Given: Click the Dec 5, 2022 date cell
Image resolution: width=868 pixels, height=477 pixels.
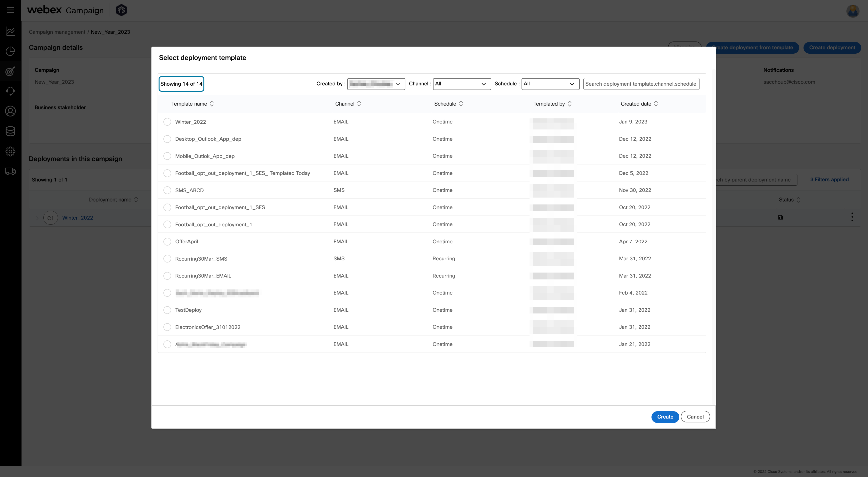Looking at the screenshot, I should 634,173.
